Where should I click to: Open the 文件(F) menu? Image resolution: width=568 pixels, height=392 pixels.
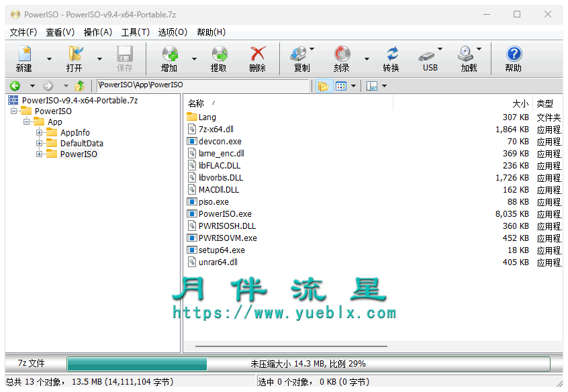[x=23, y=32]
